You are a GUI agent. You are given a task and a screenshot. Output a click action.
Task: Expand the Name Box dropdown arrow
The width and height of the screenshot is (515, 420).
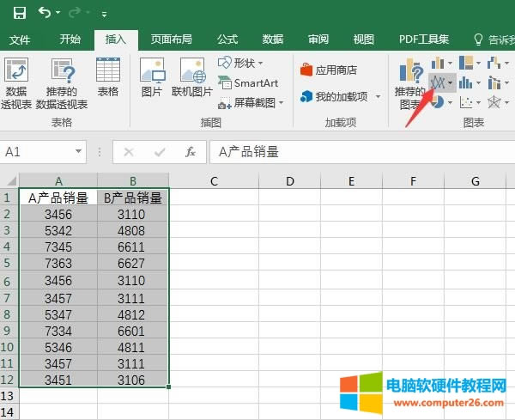tap(79, 152)
